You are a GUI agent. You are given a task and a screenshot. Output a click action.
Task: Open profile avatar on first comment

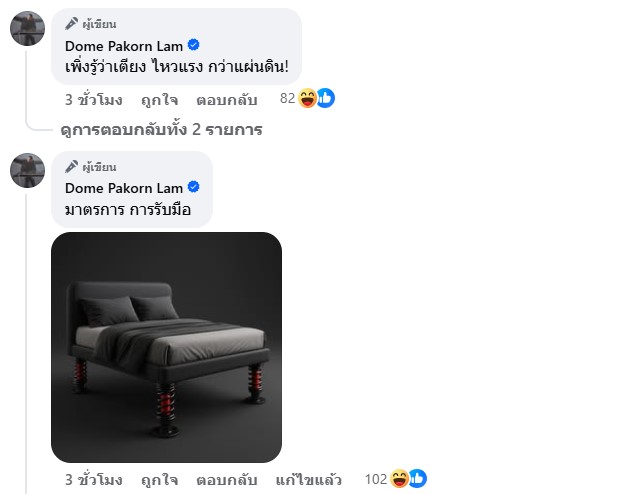[x=27, y=29]
